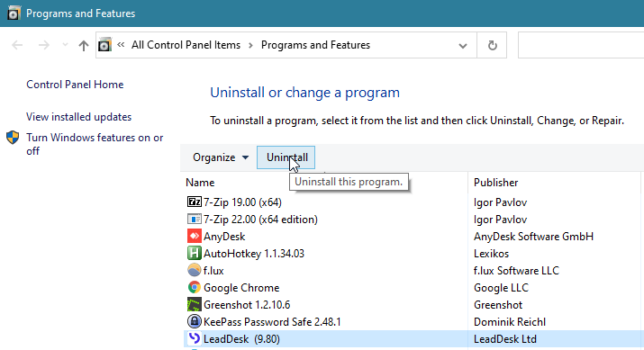Click the f.lux program icon
Image resolution: width=644 pixels, height=350 pixels.
coord(195,270)
